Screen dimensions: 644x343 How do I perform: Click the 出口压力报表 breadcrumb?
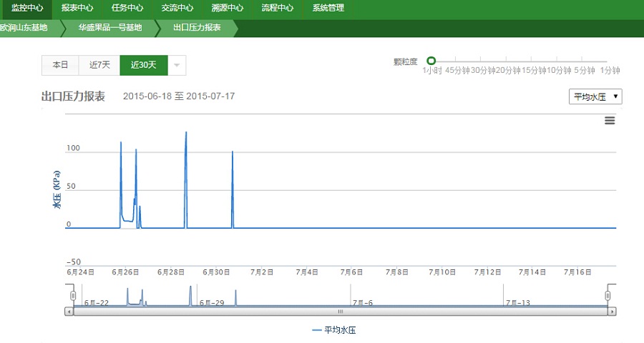pyautogui.click(x=197, y=28)
